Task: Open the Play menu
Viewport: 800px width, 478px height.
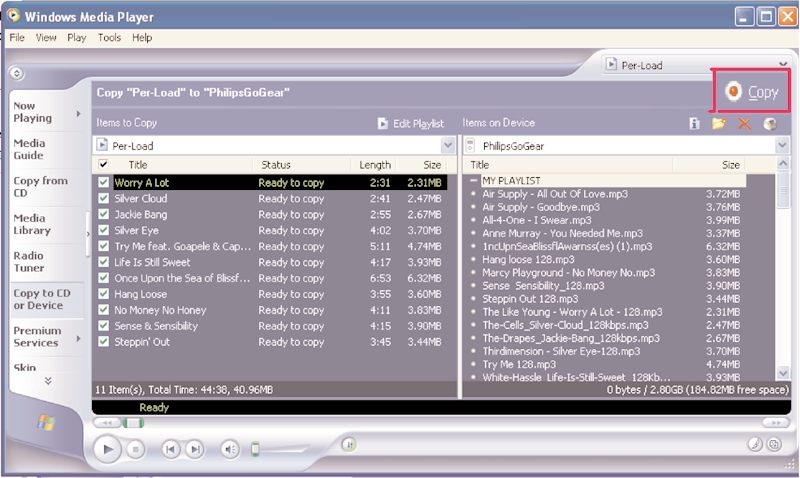Action: click(77, 38)
